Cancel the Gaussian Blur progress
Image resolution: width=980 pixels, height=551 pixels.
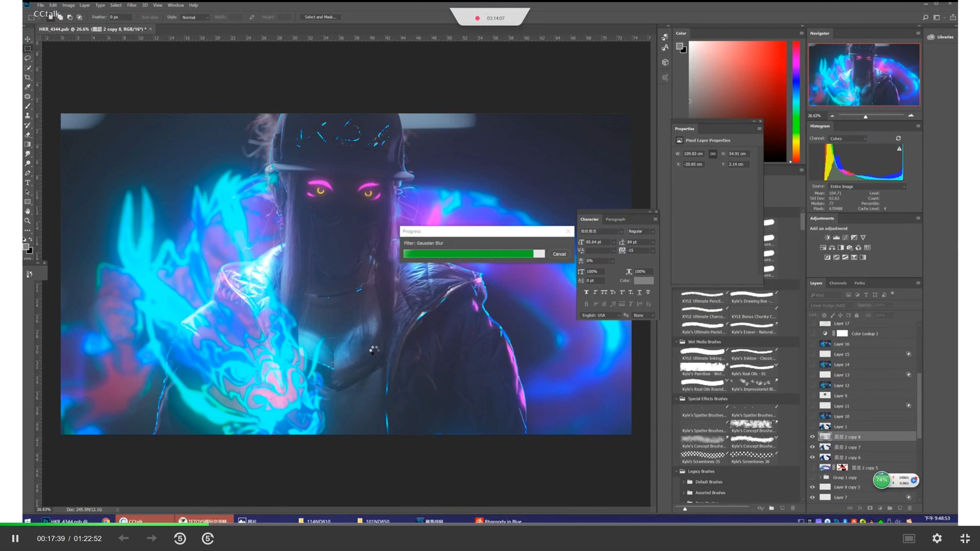(x=559, y=254)
